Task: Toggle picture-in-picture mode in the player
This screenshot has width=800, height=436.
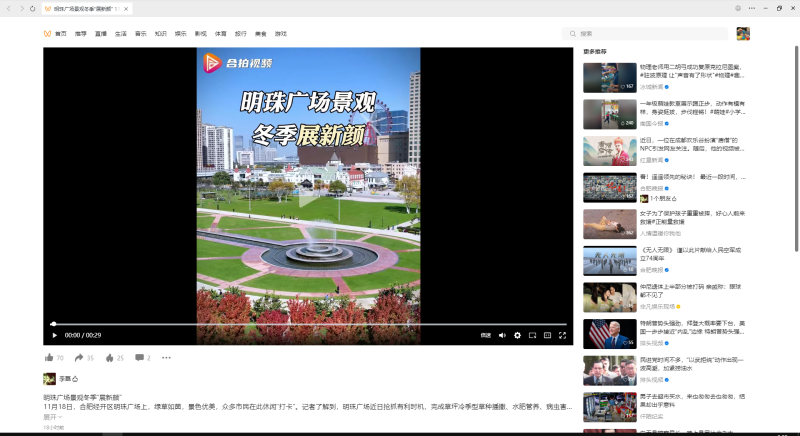Action: pos(532,335)
